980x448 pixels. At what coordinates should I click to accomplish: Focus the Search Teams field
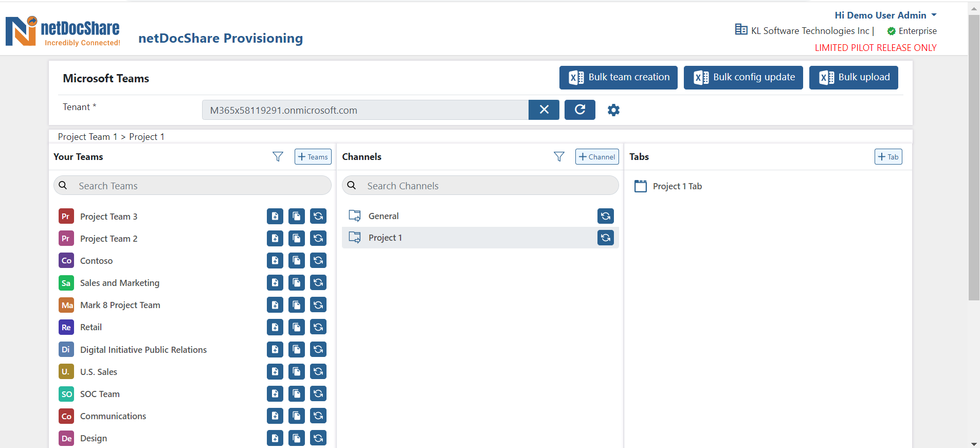[192, 185]
